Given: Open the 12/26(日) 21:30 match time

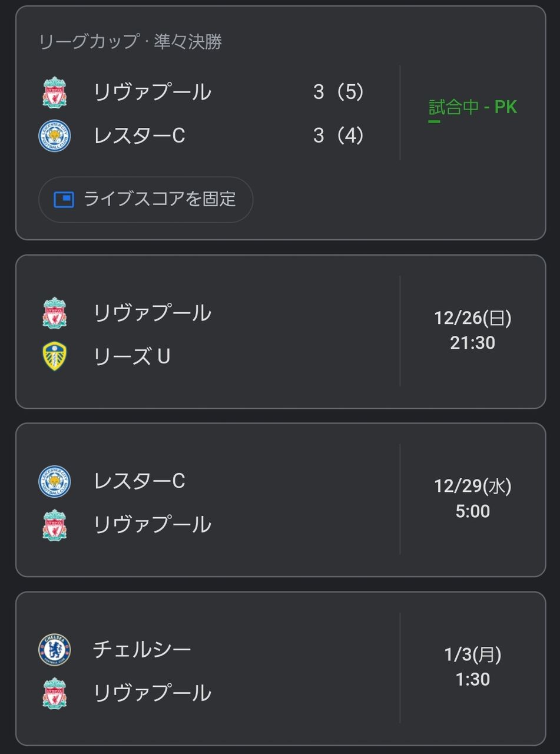Looking at the screenshot, I should pyautogui.click(x=473, y=330).
